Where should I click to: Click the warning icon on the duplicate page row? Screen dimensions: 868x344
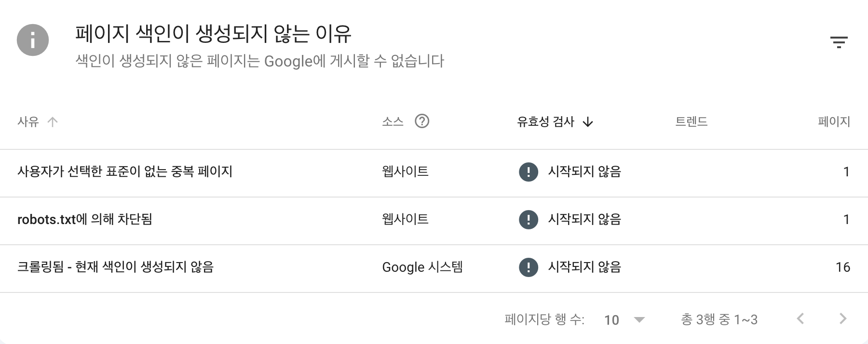tap(529, 172)
